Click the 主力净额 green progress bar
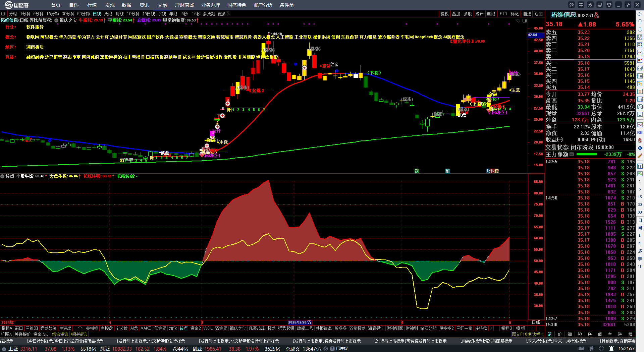The image size is (644, 352). click(587, 154)
